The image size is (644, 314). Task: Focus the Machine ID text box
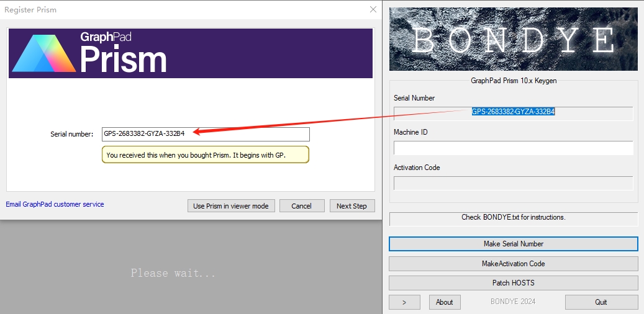pyautogui.click(x=513, y=148)
